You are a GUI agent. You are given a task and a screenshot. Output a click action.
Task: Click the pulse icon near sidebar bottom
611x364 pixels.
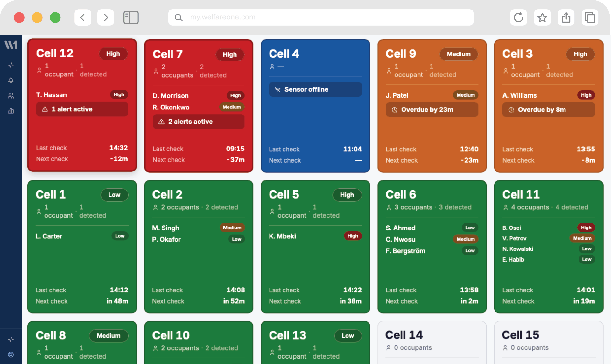click(11, 339)
